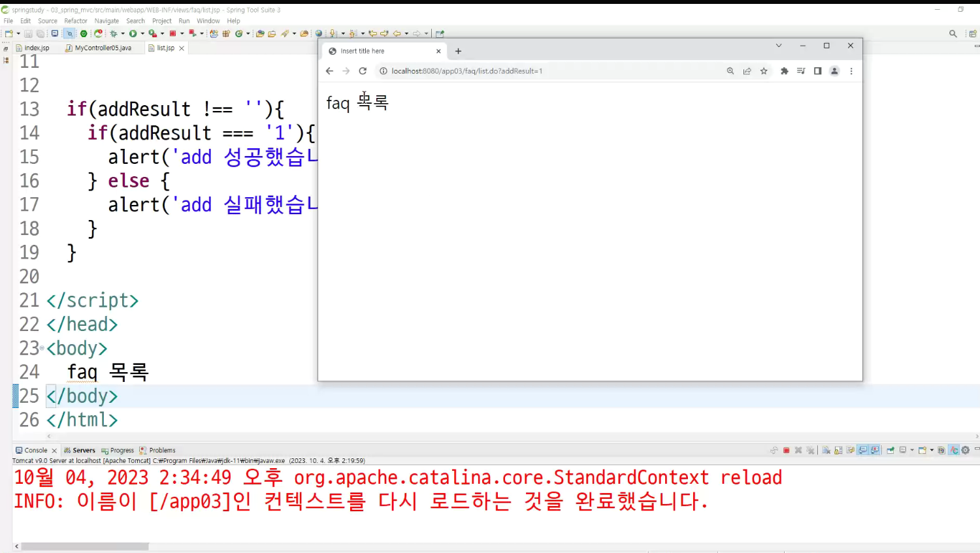Click the Search flashlight icon in toolbar
Image resolution: width=980 pixels, height=553 pixels.
coord(285,33)
